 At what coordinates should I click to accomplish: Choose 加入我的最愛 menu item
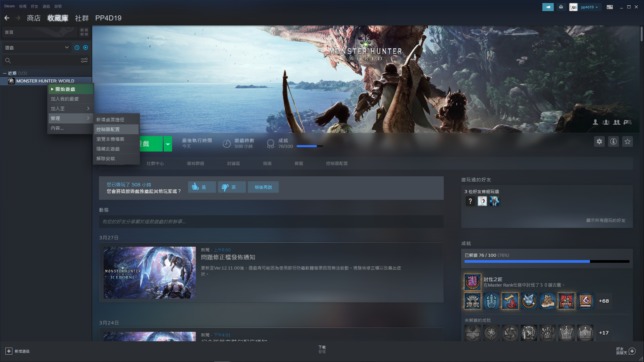[70, 99]
